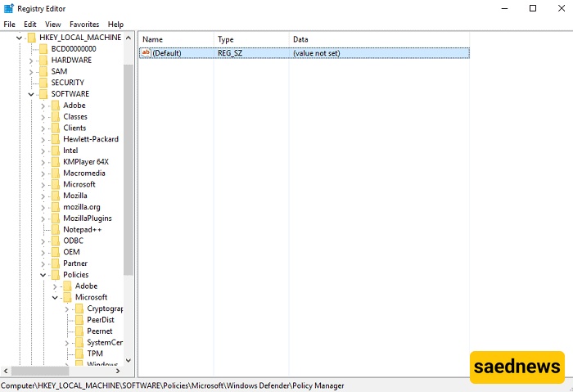Expand the SystemCertificates key chevron
The image size is (573, 392).
[67, 343]
